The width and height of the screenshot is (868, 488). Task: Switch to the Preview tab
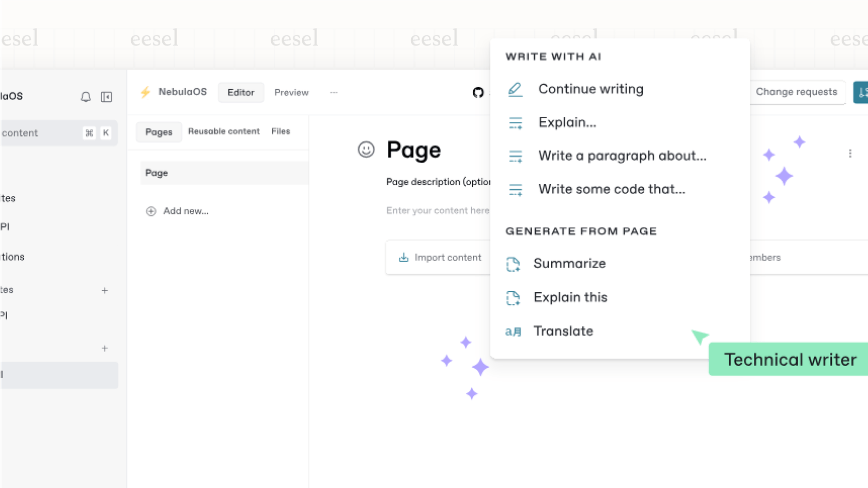291,92
